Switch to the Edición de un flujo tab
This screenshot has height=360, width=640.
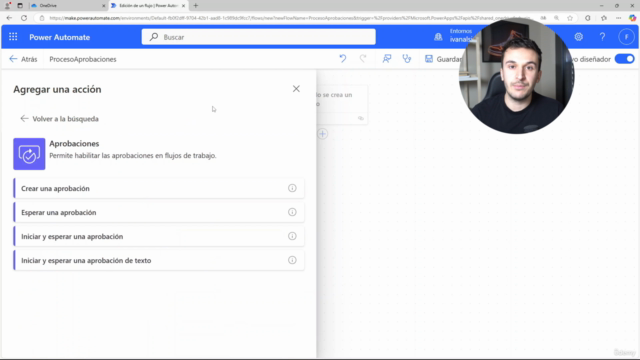click(148, 6)
